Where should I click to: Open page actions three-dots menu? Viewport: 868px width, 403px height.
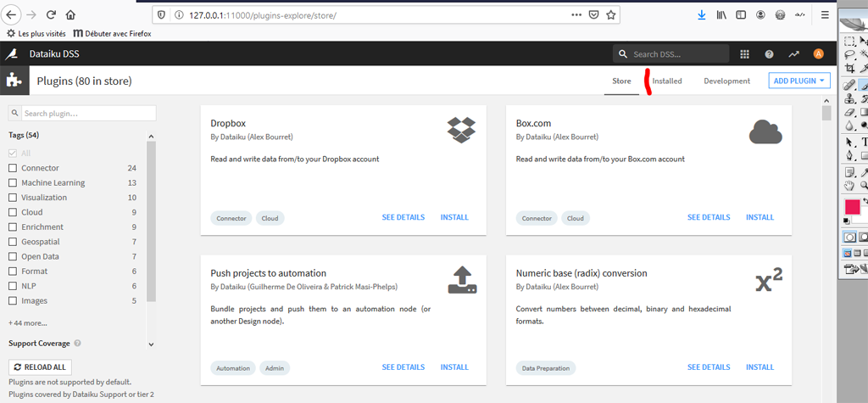pyautogui.click(x=576, y=15)
